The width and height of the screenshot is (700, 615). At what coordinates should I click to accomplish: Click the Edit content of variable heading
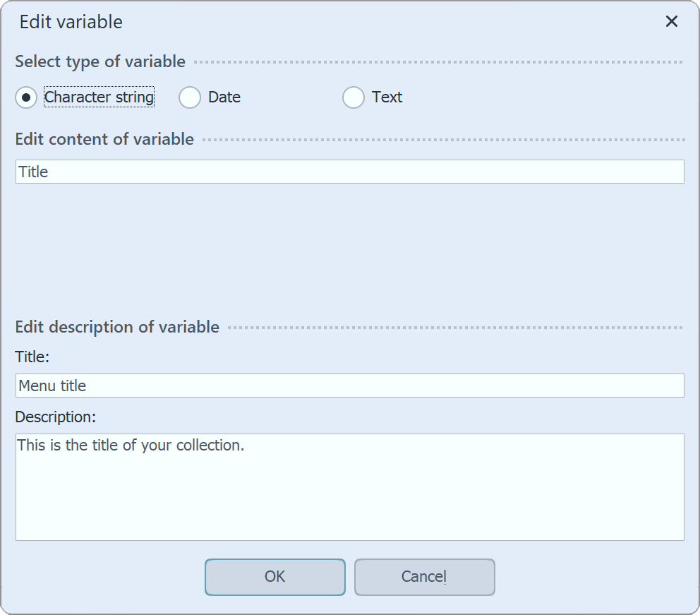pyautogui.click(x=104, y=139)
